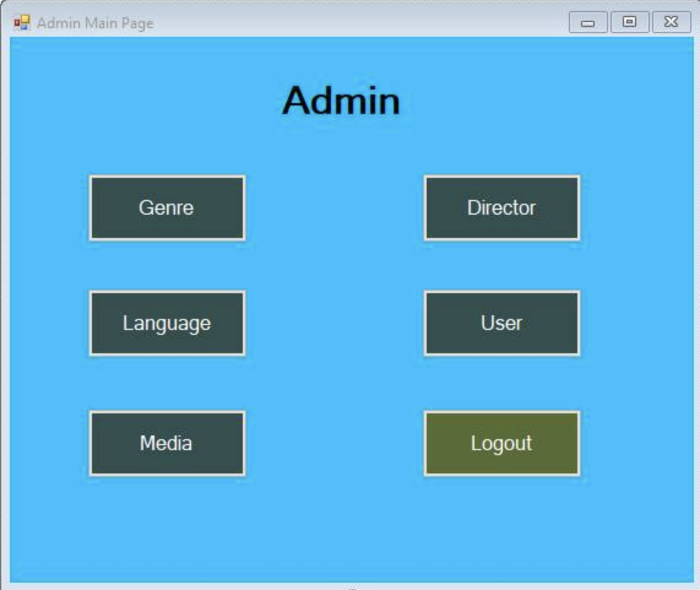Viewport: 700px width, 590px height.
Task: Click the 'Admin Main Page' title text
Action: (x=95, y=23)
